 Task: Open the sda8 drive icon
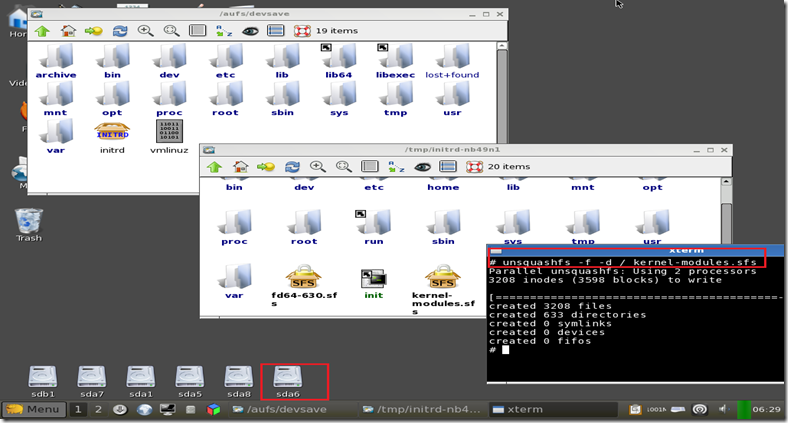coord(239,382)
